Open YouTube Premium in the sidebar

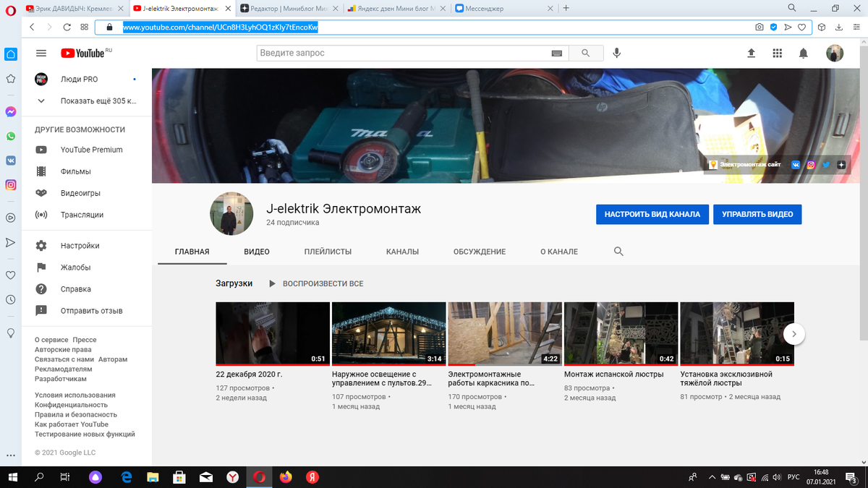[86, 150]
